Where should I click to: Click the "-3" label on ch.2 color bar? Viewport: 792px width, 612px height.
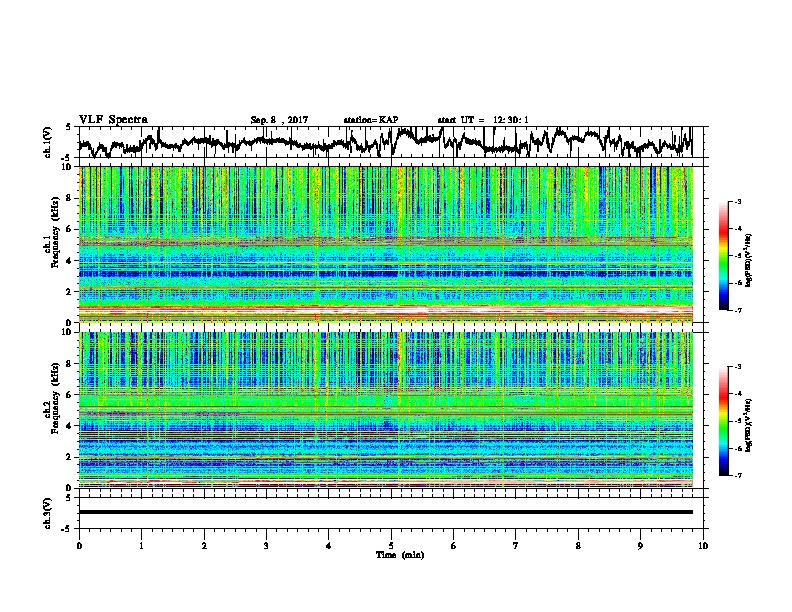click(738, 367)
